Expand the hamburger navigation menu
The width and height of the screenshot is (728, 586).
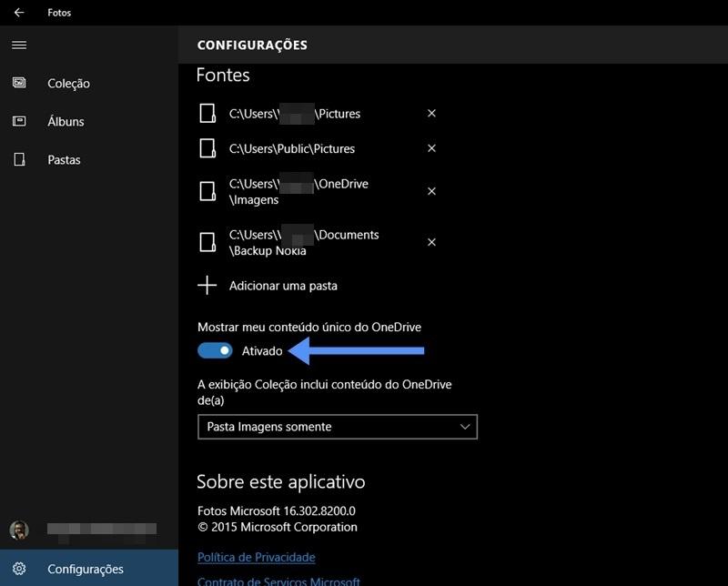(19, 45)
